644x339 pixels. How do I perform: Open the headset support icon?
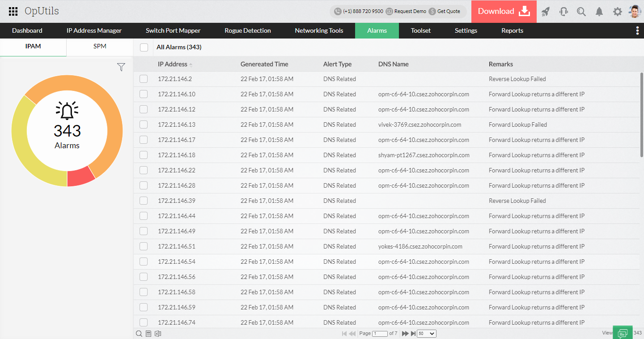point(563,12)
